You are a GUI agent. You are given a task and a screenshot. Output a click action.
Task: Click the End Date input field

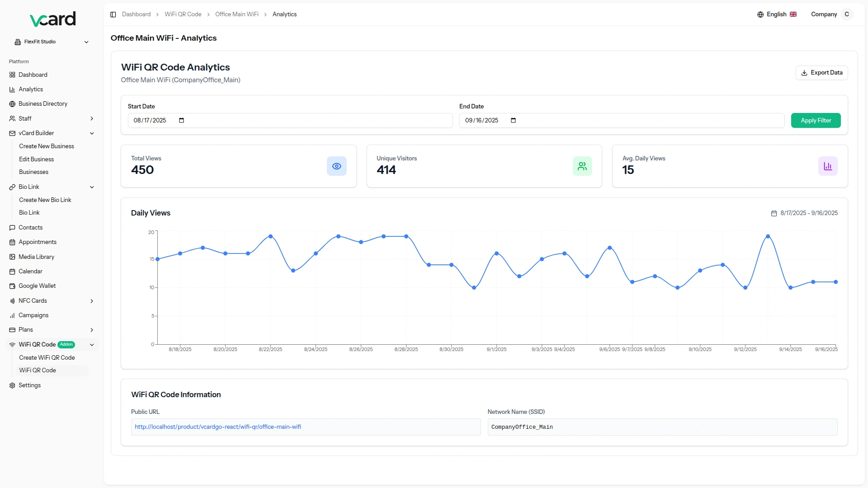(x=622, y=121)
